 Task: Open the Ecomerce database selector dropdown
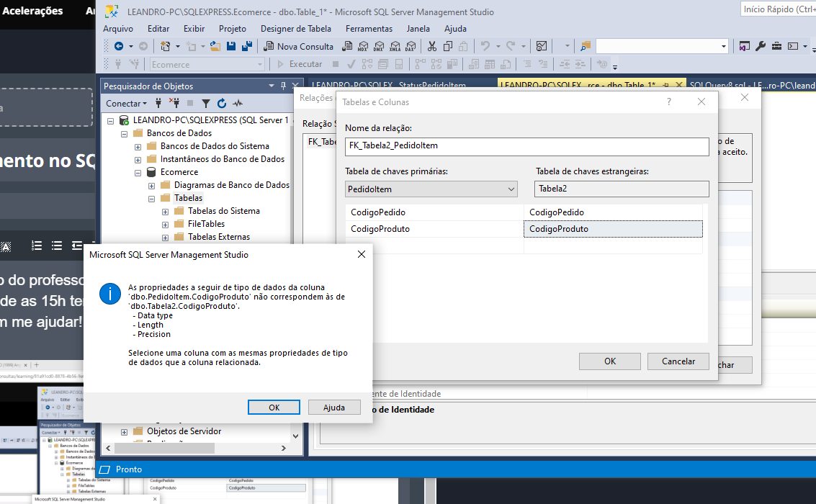(260, 65)
